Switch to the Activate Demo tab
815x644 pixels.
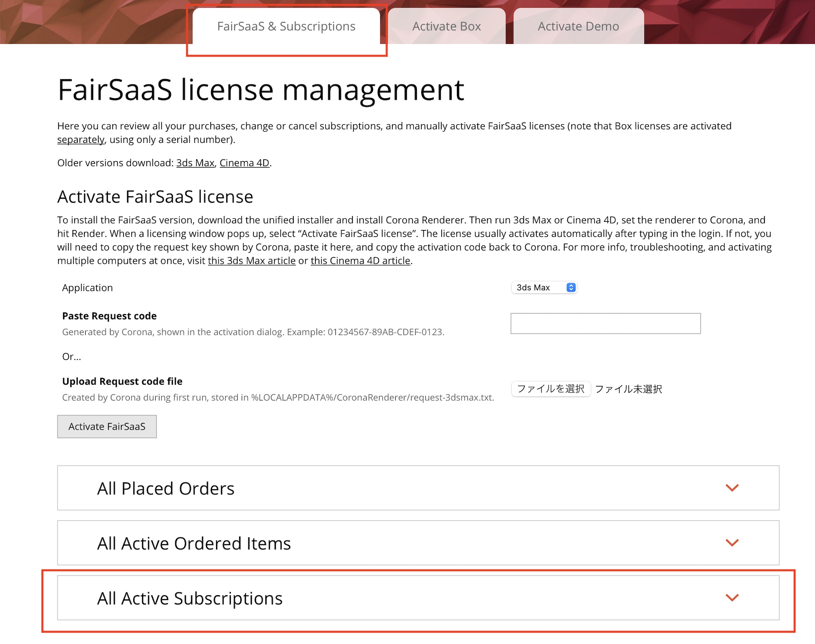click(578, 26)
